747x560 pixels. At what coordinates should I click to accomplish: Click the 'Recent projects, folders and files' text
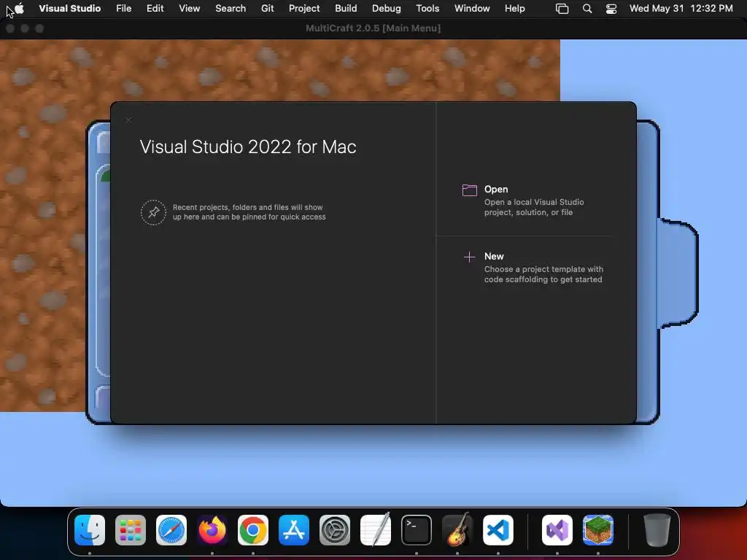click(x=249, y=212)
